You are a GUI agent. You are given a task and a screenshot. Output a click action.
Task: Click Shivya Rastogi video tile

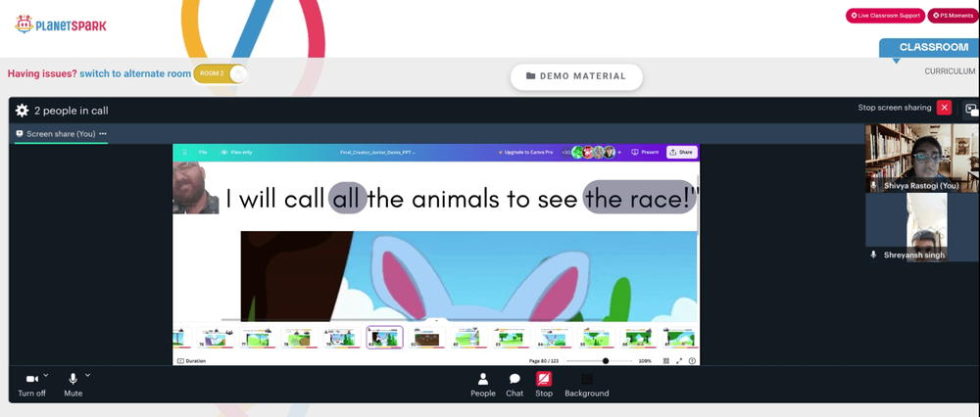[922, 158]
